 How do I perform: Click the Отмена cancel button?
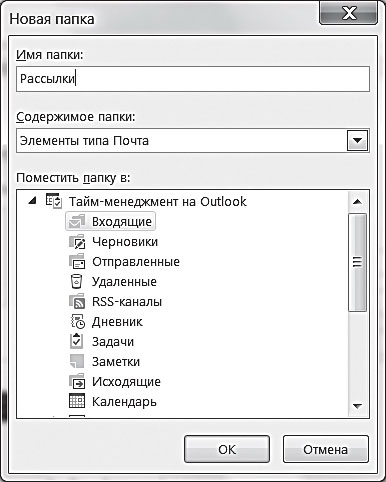click(326, 449)
